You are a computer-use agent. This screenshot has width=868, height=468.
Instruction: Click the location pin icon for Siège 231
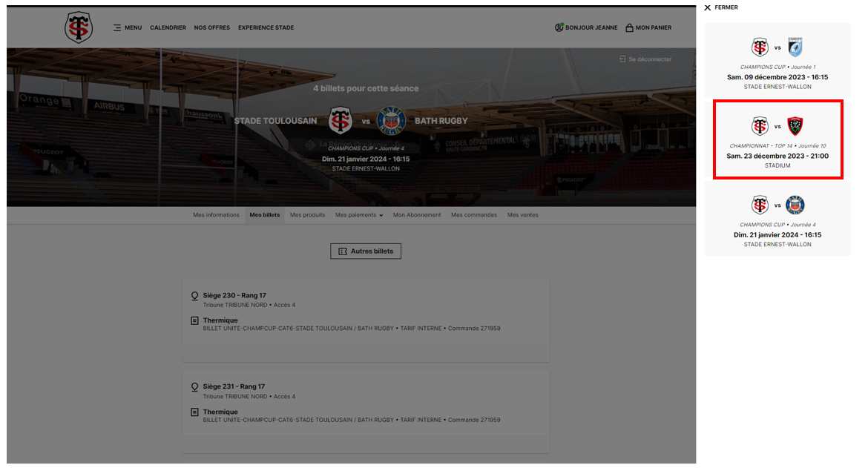(194, 387)
